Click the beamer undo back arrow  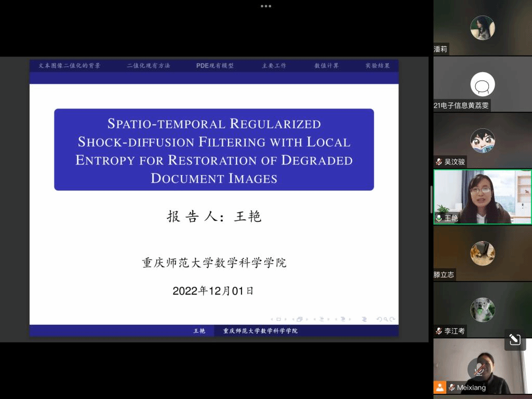click(x=379, y=319)
